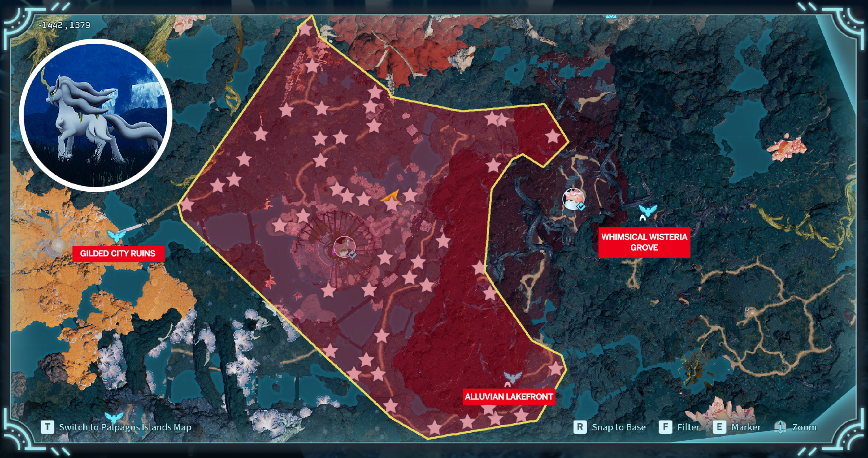Click the mouse scroll Zoom icon
This screenshot has height=458, width=868.
(x=780, y=427)
